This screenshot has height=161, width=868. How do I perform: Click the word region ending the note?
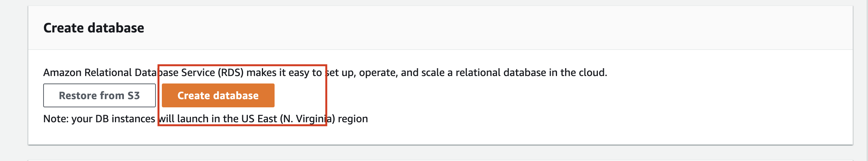[353, 119]
